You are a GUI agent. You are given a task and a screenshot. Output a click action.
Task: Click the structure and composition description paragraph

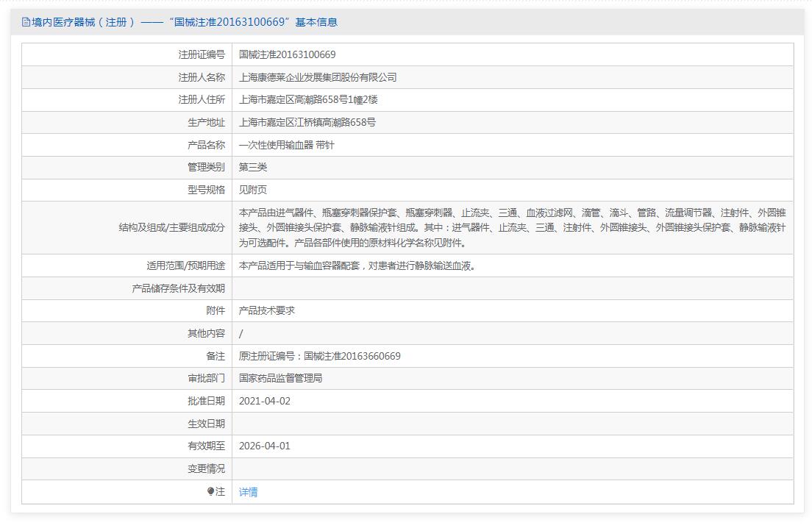[512, 227]
